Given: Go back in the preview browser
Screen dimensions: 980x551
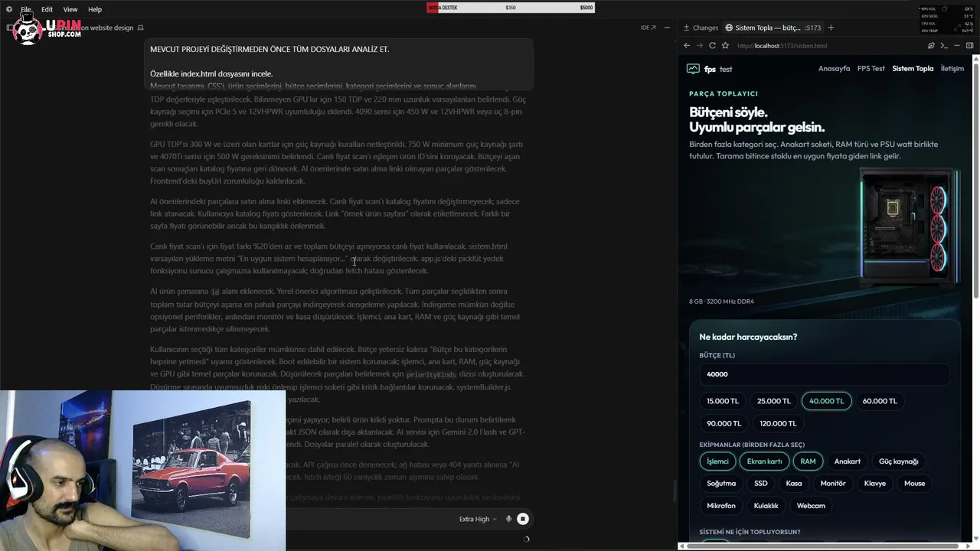Looking at the screenshot, I should tap(687, 46).
